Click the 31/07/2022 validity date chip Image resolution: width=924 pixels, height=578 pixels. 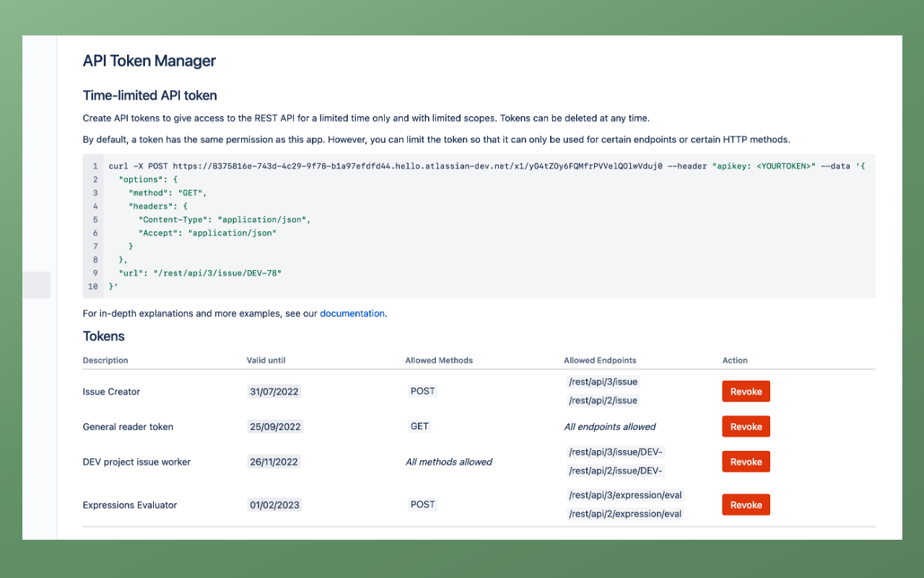274,391
